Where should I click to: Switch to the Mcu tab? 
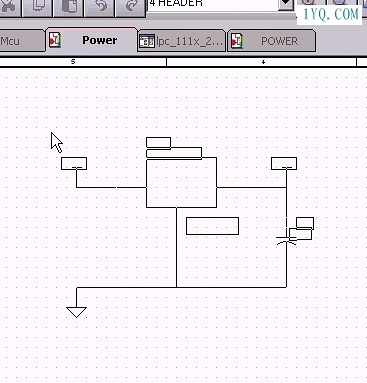coord(22,41)
